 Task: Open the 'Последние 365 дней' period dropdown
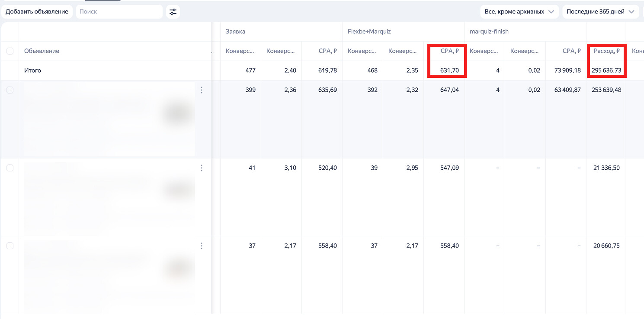(600, 12)
